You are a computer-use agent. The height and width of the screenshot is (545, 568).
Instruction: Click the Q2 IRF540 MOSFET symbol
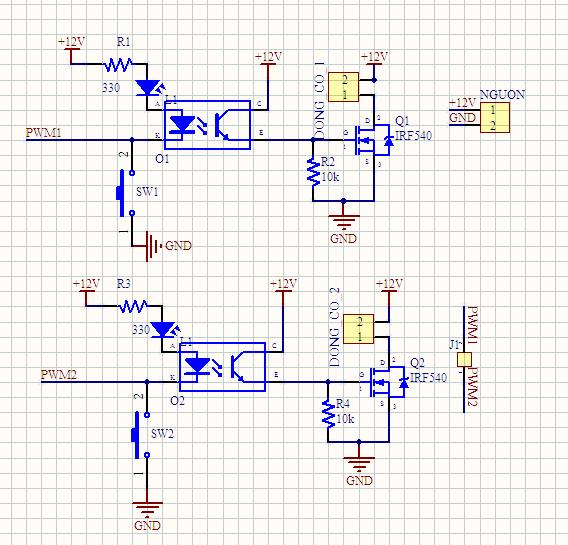coord(388,382)
